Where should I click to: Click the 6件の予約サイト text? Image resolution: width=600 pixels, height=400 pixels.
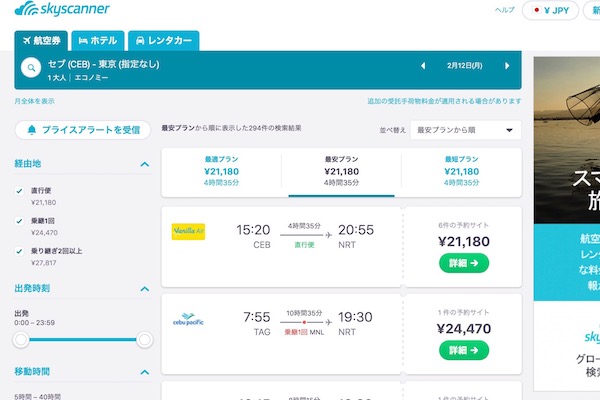[x=463, y=225]
